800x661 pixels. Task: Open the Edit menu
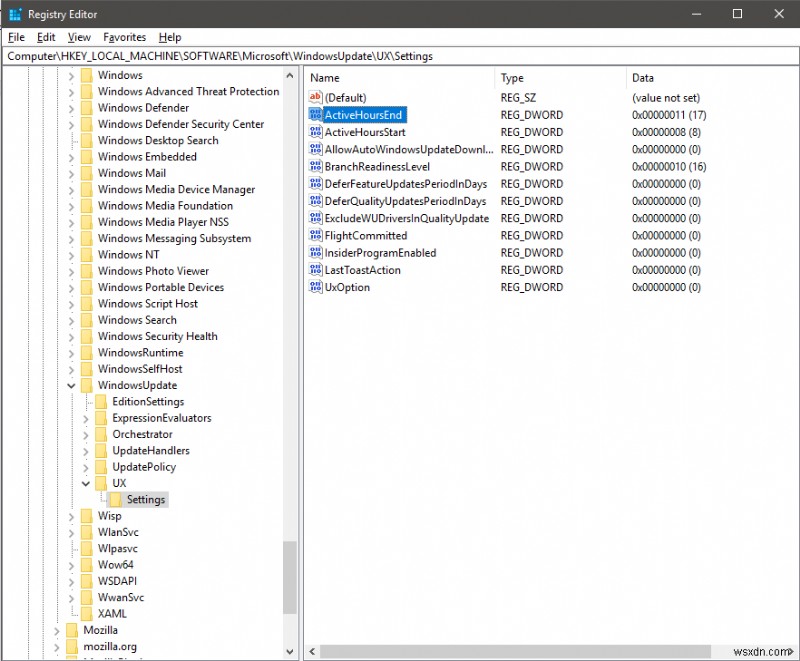point(45,37)
